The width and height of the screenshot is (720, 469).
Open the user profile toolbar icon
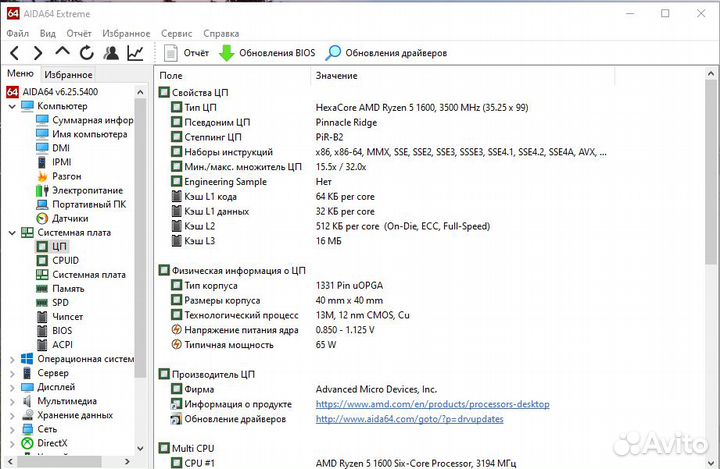[x=111, y=53]
